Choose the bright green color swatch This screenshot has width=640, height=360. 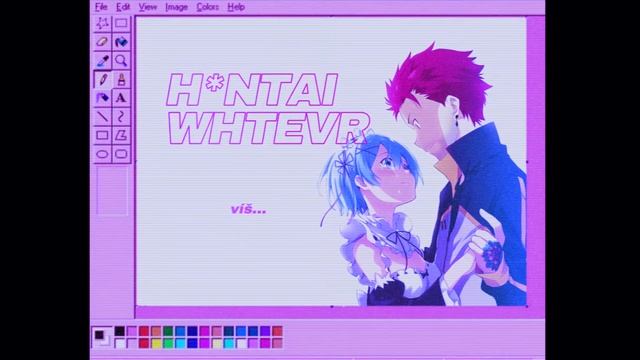coord(168,343)
